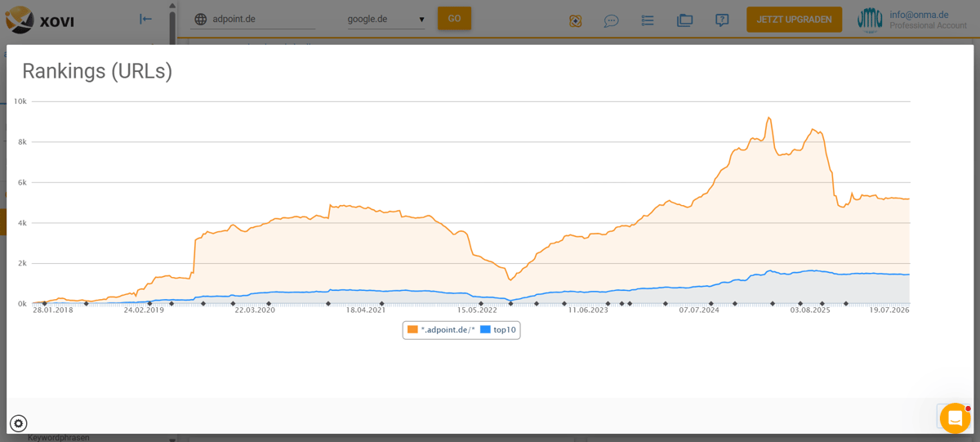Viewport: 980px width, 442px height.
Task: Click the 28.01.2018 date label
Action: click(x=52, y=310)
